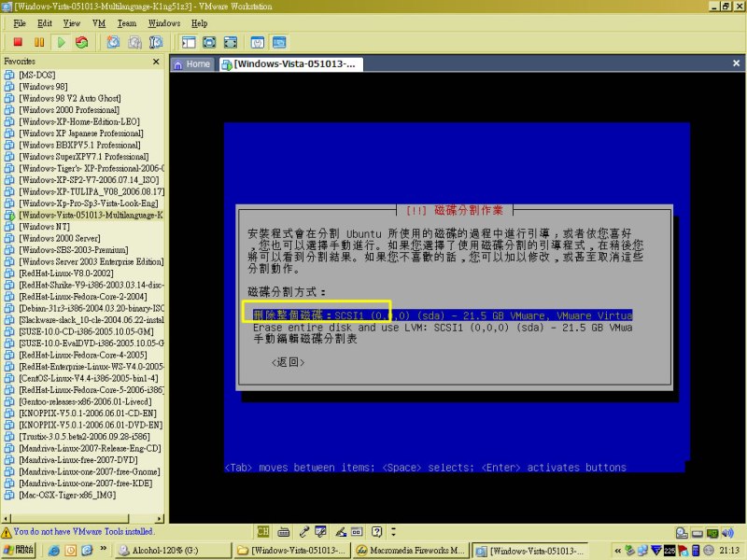
Task: Toggle the sidebar with the toolbar icon
Action: coord(189,42)
